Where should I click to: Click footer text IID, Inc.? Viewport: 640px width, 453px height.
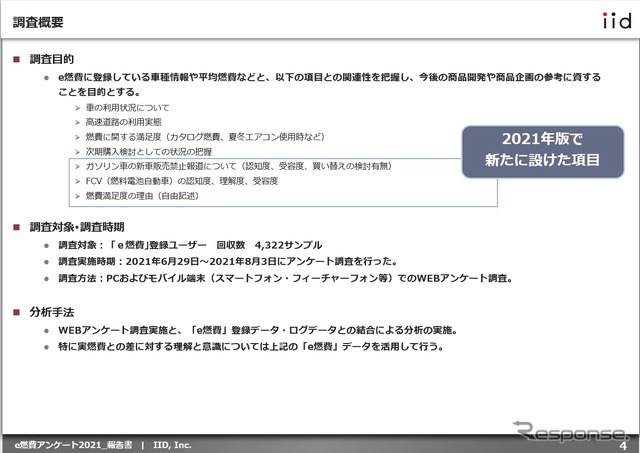[172, 445]
